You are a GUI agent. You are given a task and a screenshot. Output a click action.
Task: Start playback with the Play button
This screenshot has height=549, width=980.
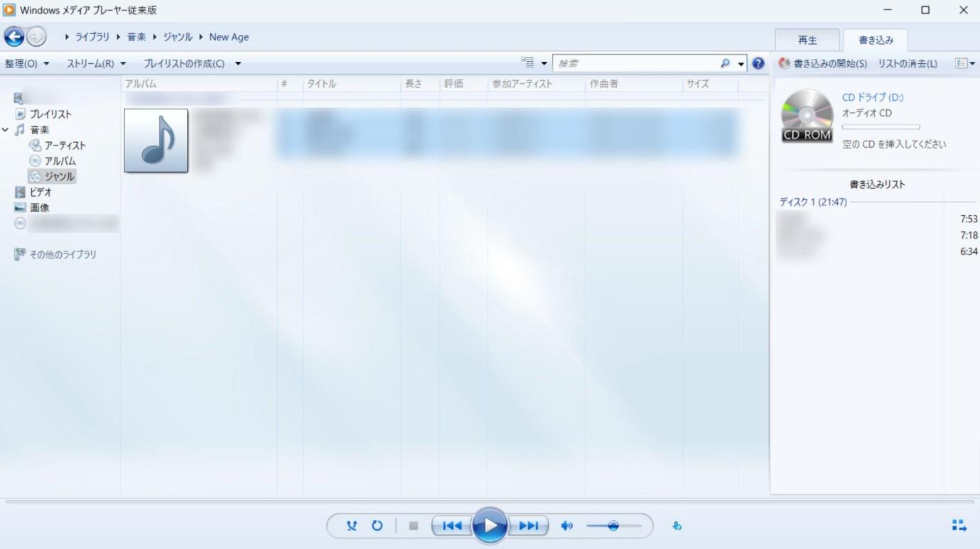[490, 526]
